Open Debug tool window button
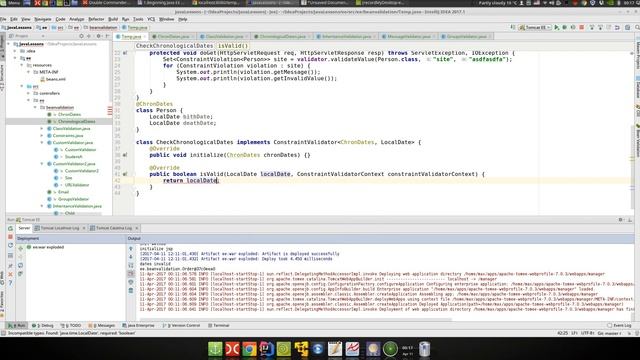640x360 pixels. [43, 326]
